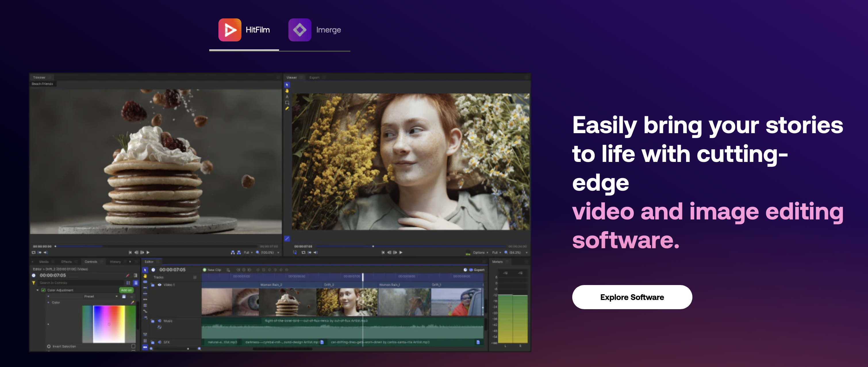Open the Effects panel tab
Viewport: 868px width, 367px height.
[66, 262]
